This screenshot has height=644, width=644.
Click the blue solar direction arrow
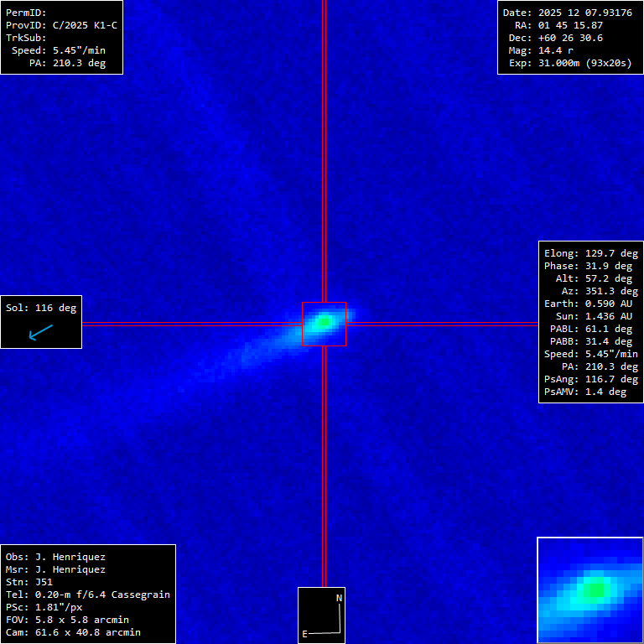coord(40,333)
